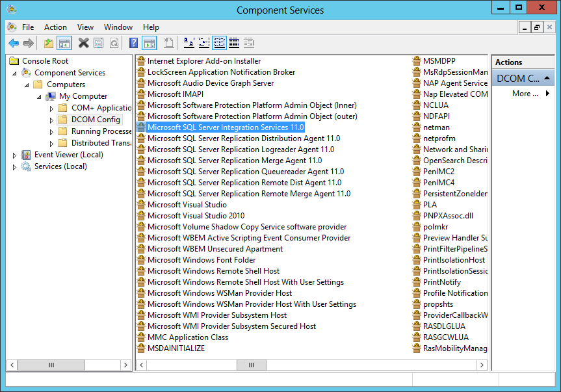Viewport: 561px width, 392px height.
Task: Open the Help menu
Action: pos(151,27)
